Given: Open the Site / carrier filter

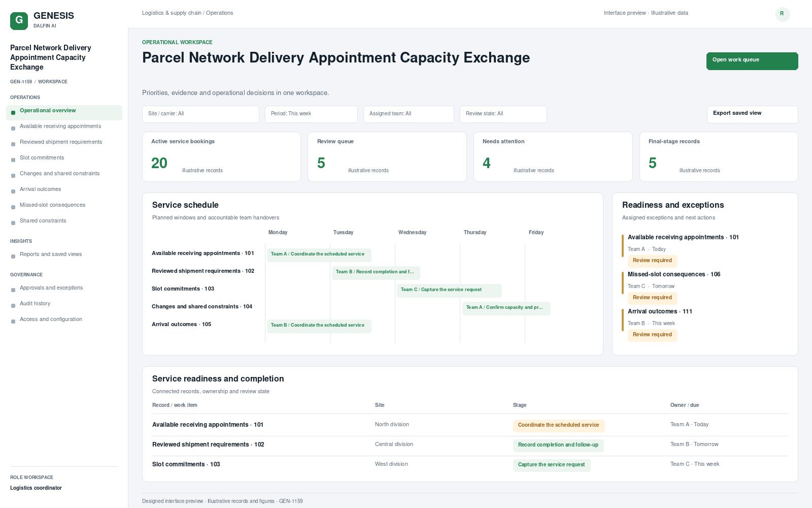Looking at the screenshot, I should tap(200, 114).
